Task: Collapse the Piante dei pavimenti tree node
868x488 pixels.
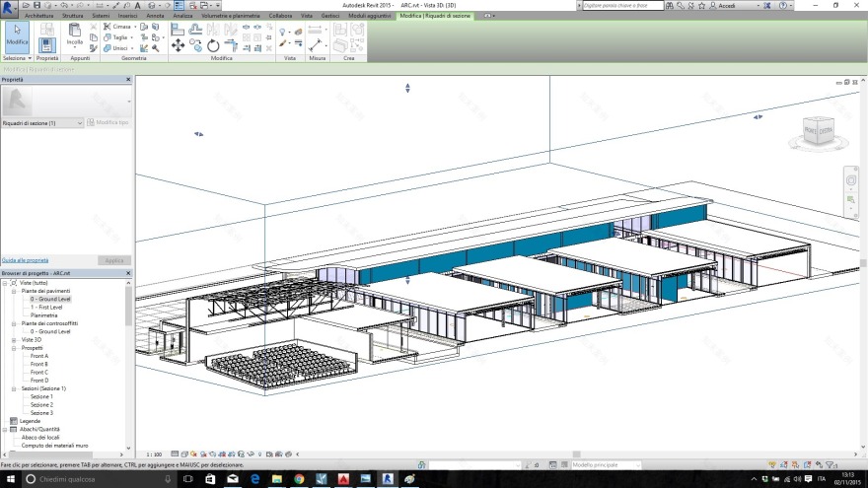Action: click(14, 291)
